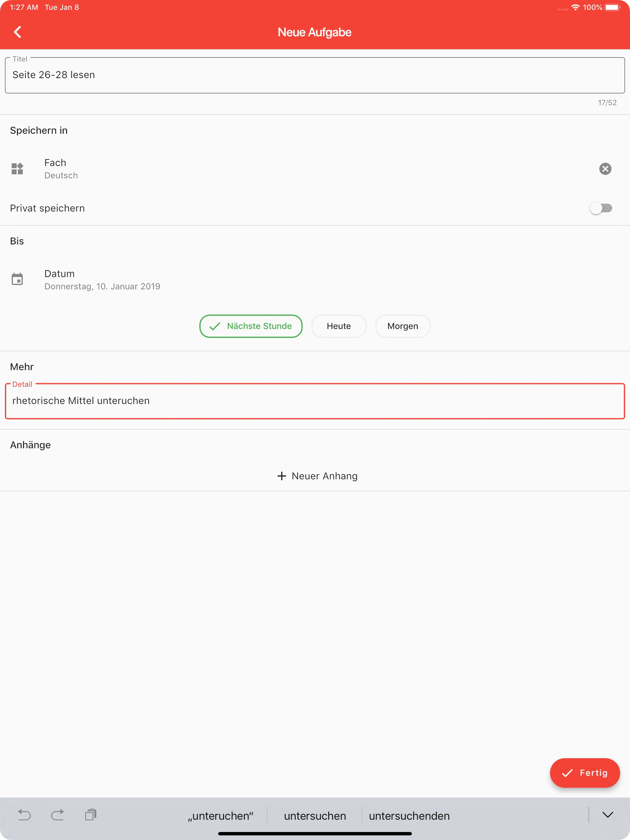Tap the plus icon for new attachment
Image resolution: width=630 pixels, height=840 pixels.
point(281,476)
